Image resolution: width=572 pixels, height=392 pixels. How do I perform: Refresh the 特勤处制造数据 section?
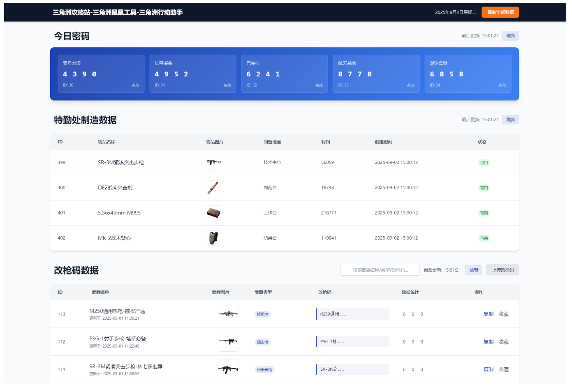point(510,120)
